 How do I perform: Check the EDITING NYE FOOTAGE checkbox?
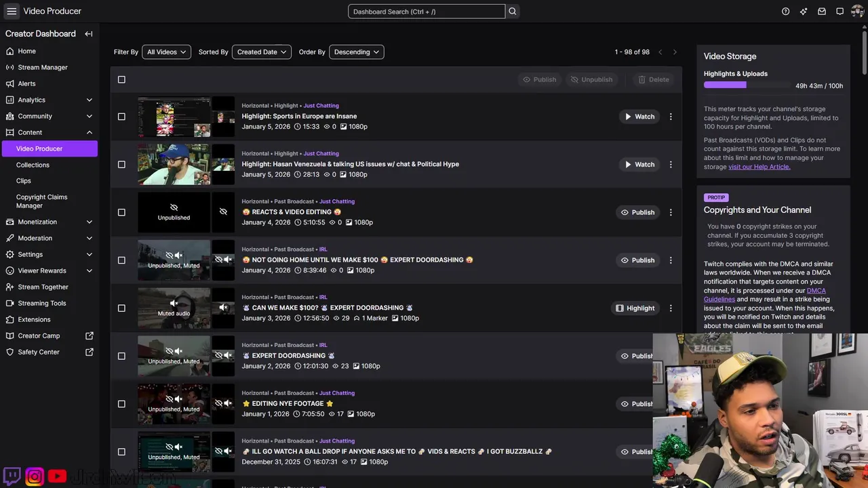point(121,404)
